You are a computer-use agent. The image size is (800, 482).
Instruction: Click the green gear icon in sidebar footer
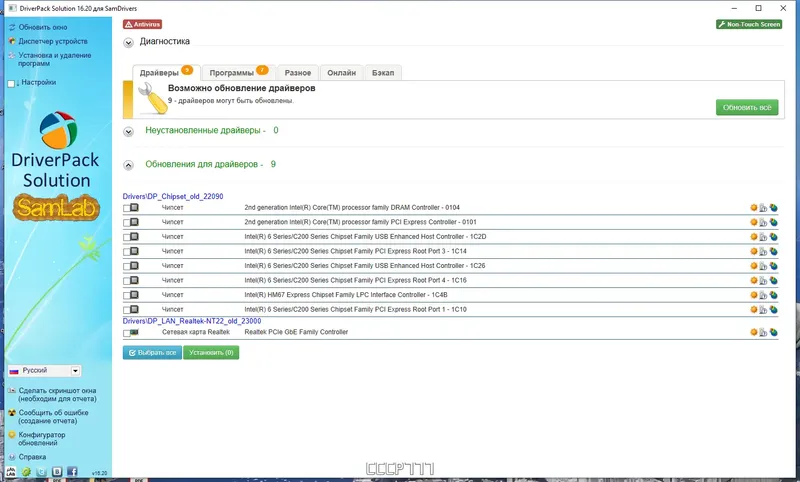(26, 472)
